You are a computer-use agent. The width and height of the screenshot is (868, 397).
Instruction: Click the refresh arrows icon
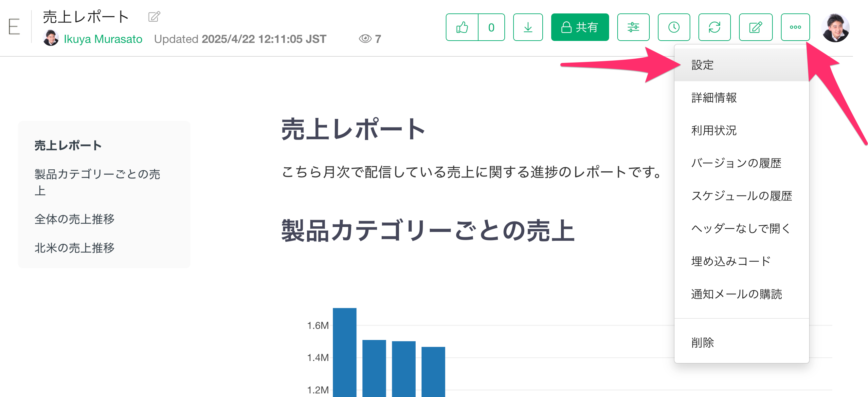click(x=714, y=27)
